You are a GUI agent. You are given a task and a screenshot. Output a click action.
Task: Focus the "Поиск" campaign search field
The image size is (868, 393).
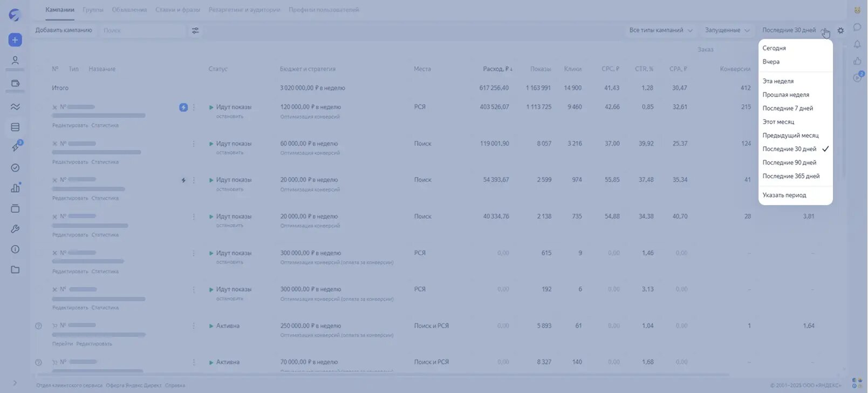click(142, 31)
